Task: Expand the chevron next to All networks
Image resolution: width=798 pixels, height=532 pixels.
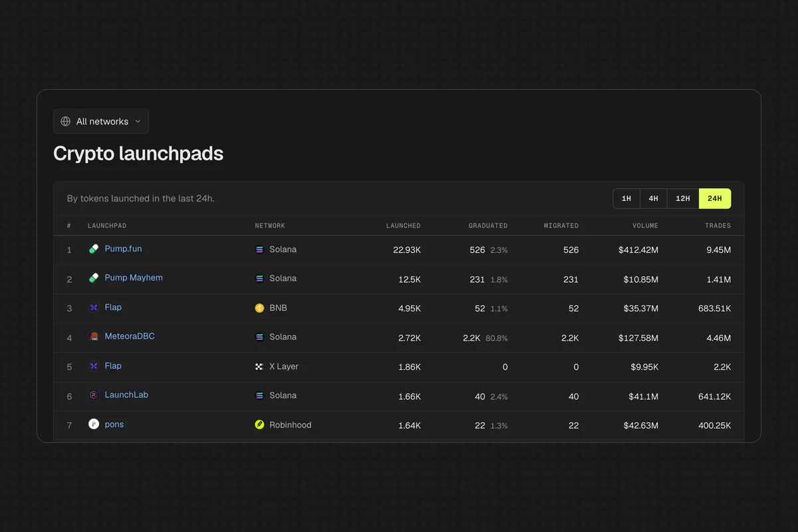Action: coord(138,122)
